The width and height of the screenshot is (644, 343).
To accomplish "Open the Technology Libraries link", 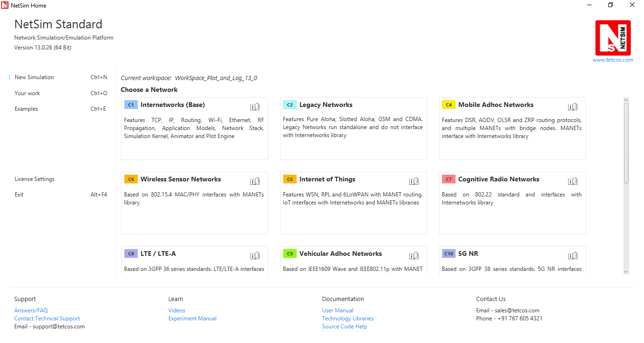I will (x=347, y=318).
